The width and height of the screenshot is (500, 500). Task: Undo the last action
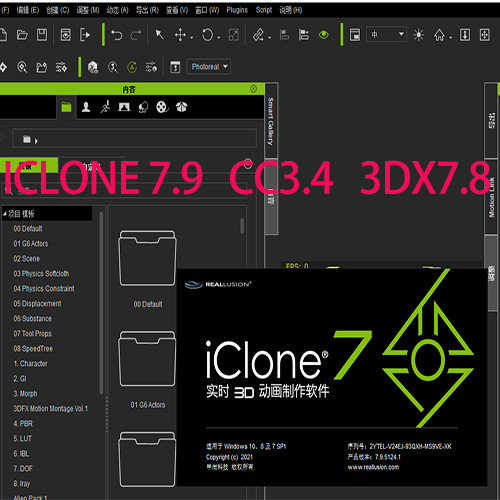pos(117,35)
